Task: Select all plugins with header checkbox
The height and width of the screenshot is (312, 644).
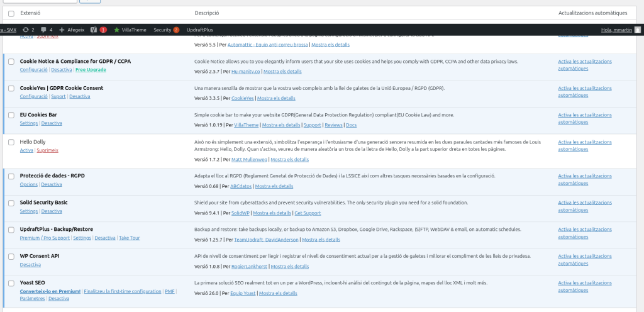Action: 11,13
